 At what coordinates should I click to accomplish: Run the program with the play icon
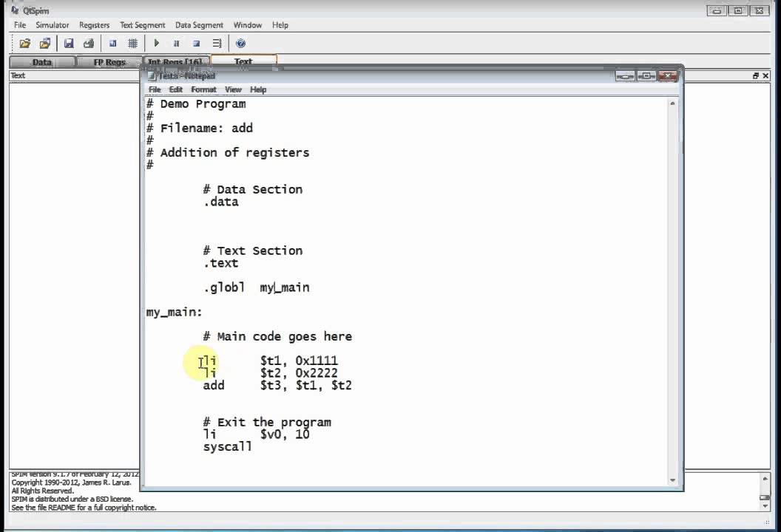pyautogui.click(x=156, y=44)
